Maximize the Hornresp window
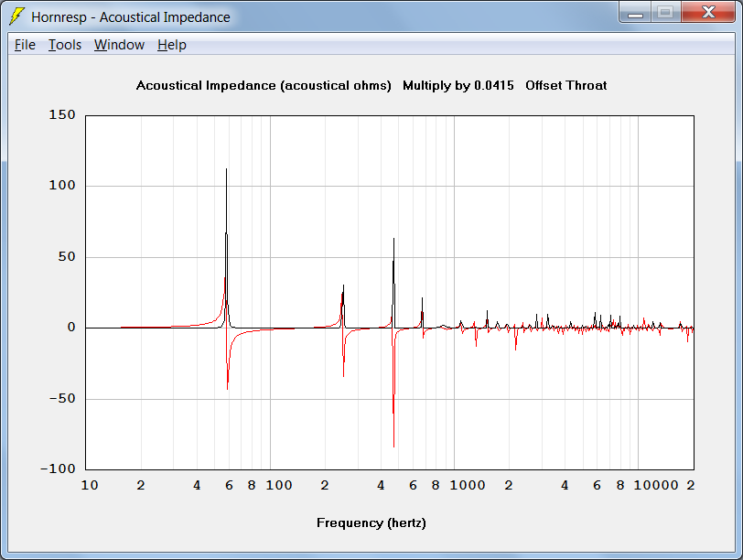The width and height of the screenshot is (743, 560). (666, 12)
